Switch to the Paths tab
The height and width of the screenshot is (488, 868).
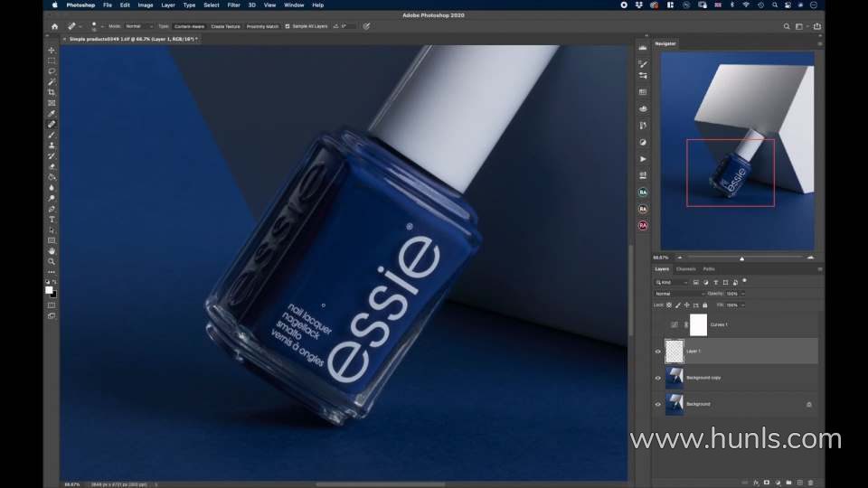click(709, 269)
